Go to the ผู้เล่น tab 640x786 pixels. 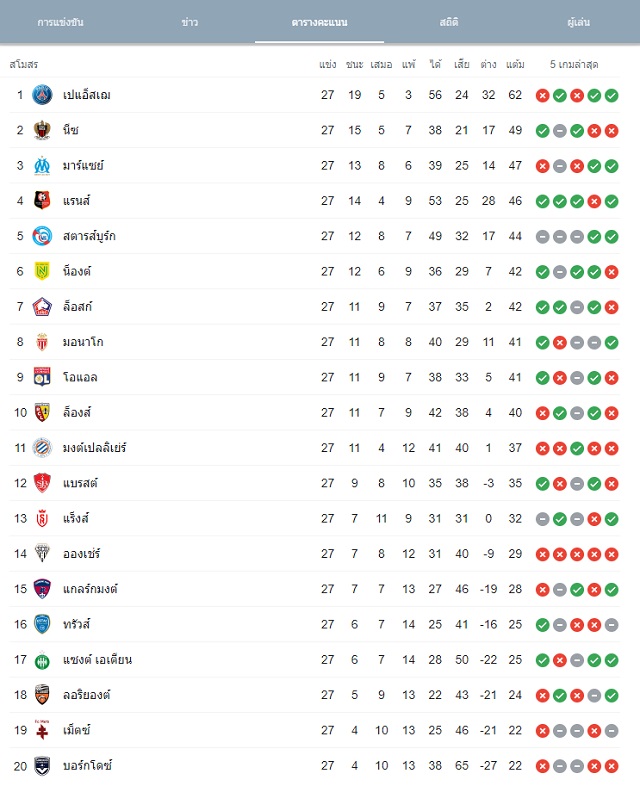pyautogui.click(x=578, y=22)
